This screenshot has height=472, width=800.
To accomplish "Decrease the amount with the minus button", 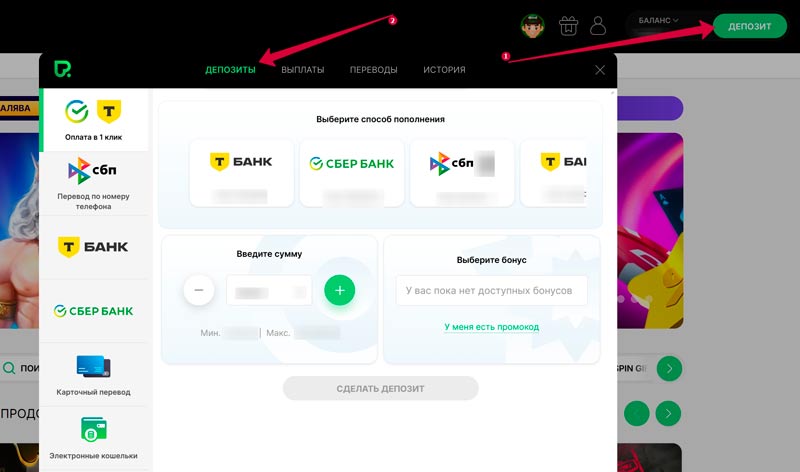I will (x=199, y=290).
